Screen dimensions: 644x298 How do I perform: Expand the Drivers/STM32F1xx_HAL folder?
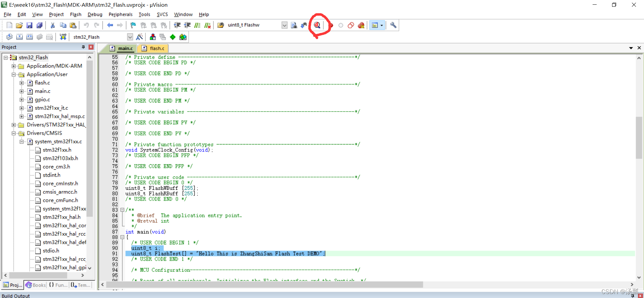[14, 125]
